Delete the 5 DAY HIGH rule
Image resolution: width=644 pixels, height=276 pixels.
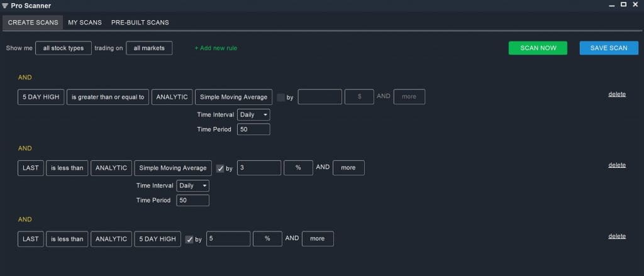point(617,94)
